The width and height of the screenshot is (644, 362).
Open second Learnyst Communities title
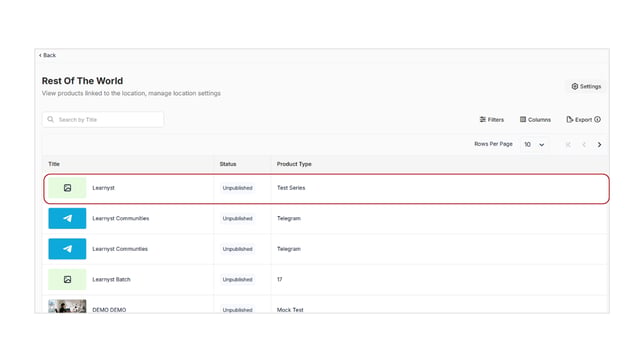pos(120,249)
